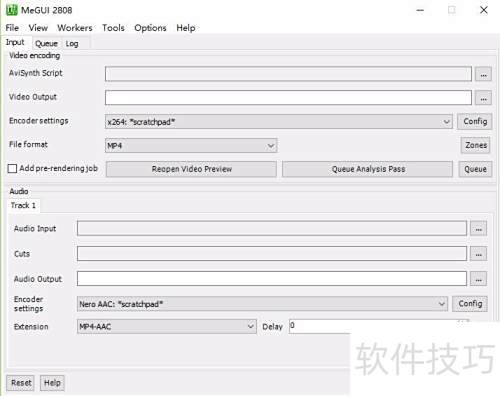
Task: Click the Cuts text field
Action: pyautogui.click(x=272, y=253)
